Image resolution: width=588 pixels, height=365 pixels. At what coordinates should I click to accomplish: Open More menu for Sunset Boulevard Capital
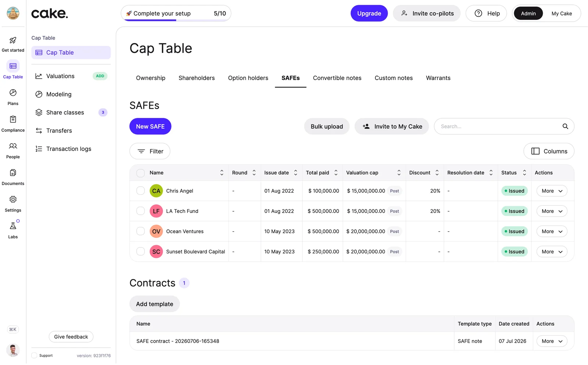552,252
